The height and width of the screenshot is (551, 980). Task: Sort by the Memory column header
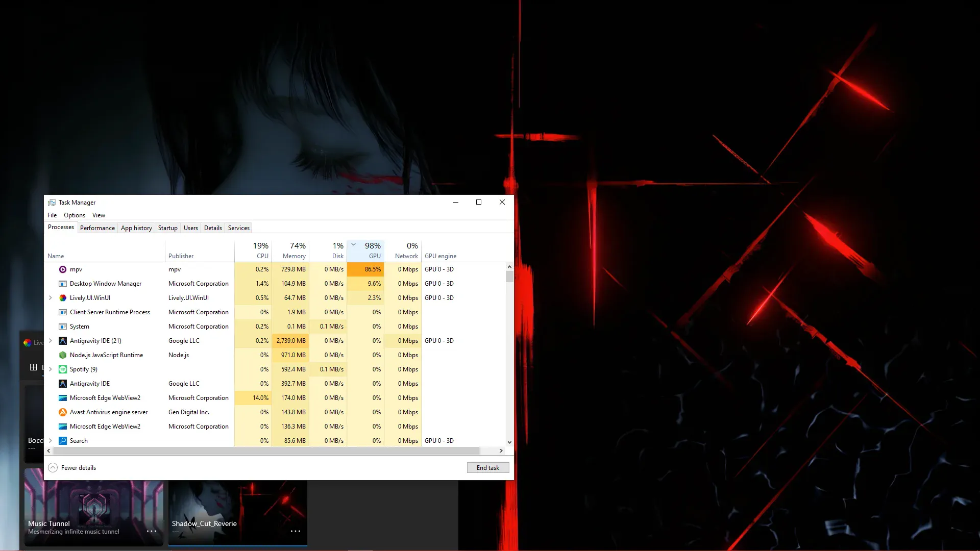point(290,251)
